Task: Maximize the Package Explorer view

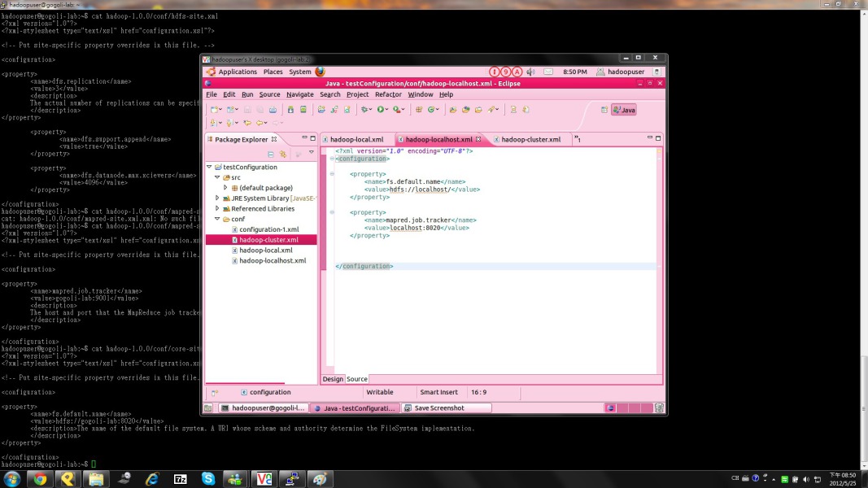Action: tap(312, 138)
